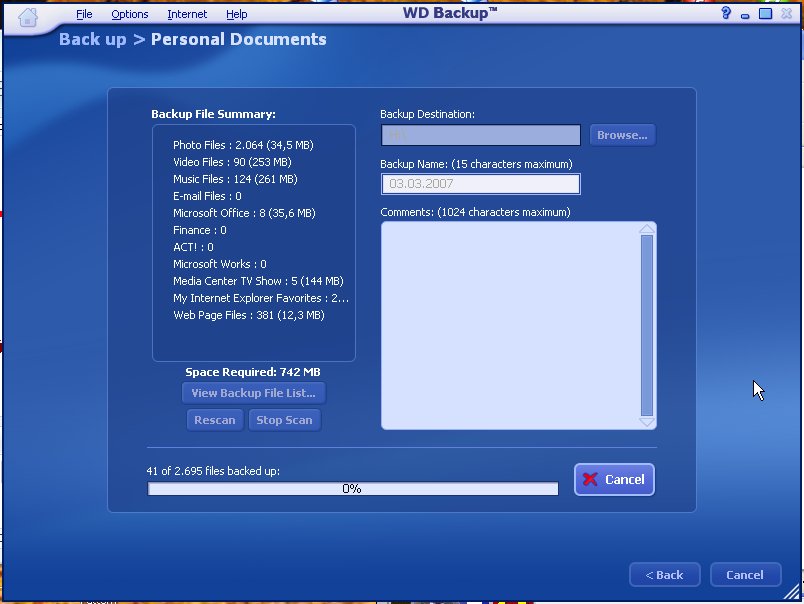Click the Comments scrollbar thumb

[647, 326]
